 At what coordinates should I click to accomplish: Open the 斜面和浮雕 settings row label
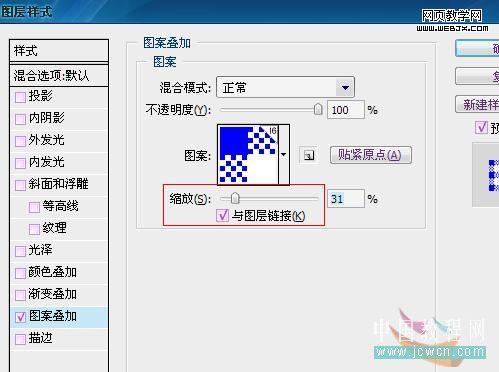(58, 184)
